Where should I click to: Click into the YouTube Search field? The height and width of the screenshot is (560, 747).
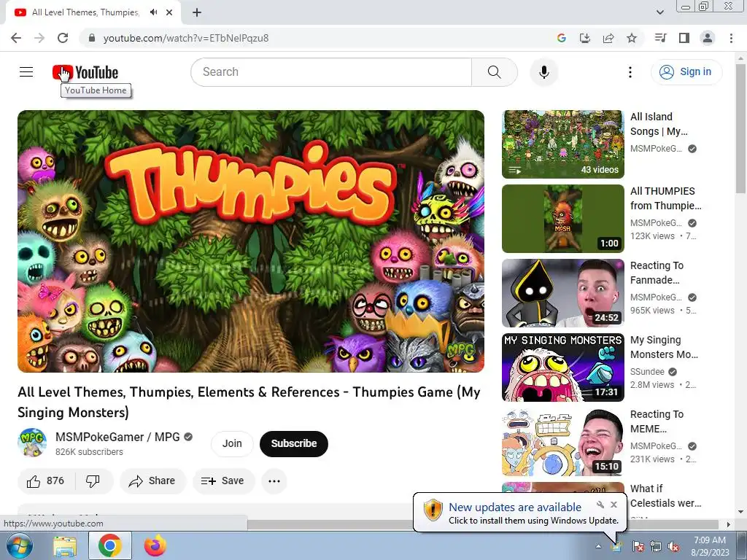(x=331, y=72)
